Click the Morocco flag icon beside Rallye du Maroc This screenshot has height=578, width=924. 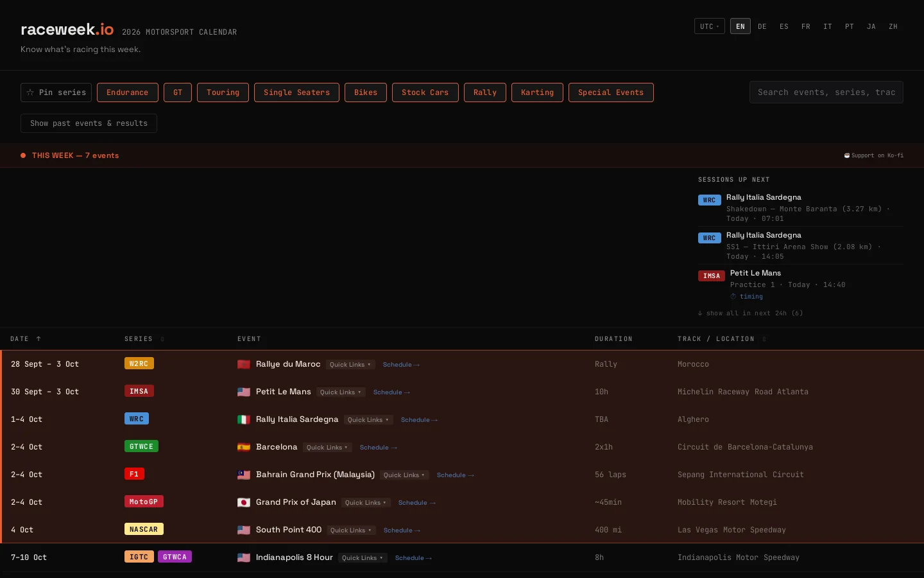244,364
